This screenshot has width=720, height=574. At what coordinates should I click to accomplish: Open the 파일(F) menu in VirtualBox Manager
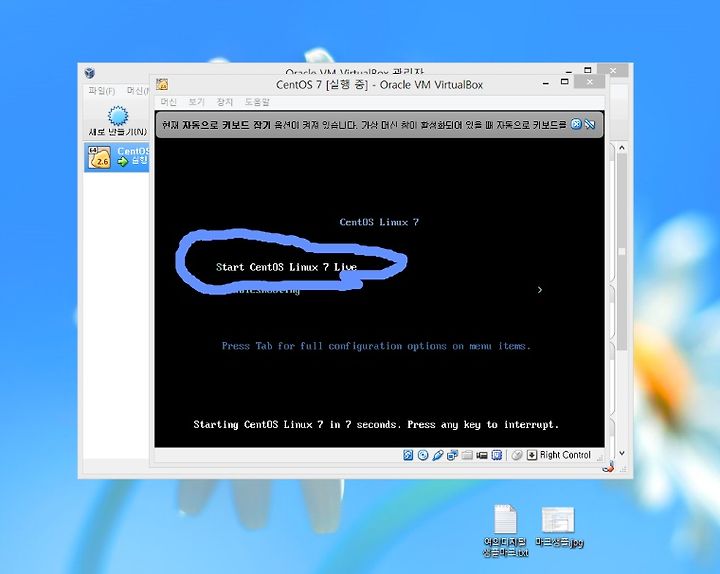coord(101,91)
